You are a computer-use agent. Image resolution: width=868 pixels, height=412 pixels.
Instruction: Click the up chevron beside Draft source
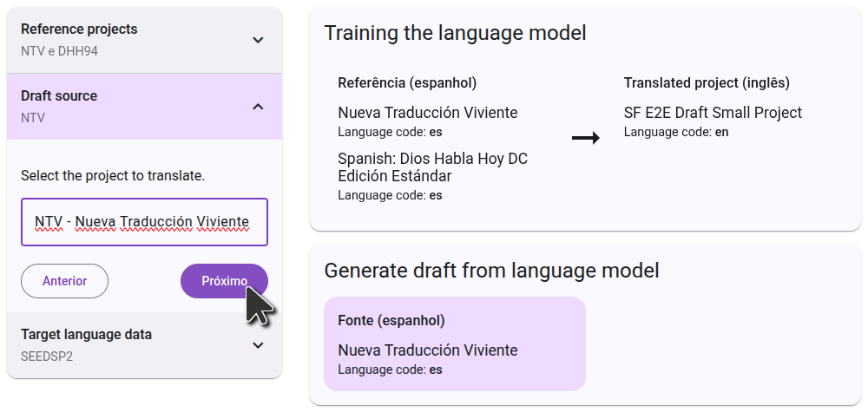click(258, 107)
